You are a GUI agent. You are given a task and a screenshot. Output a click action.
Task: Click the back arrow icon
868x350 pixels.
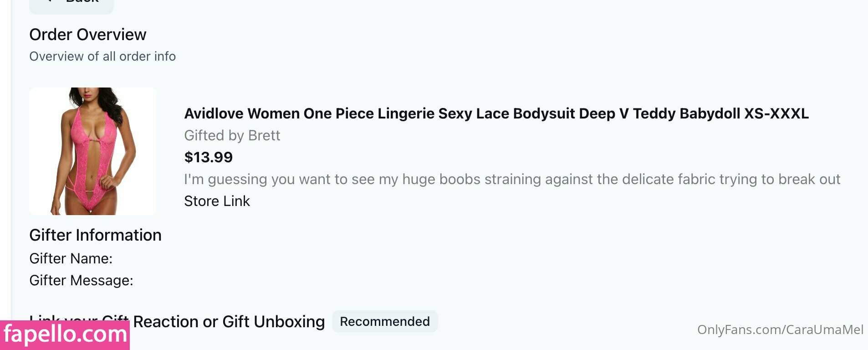tap(49, 2)
